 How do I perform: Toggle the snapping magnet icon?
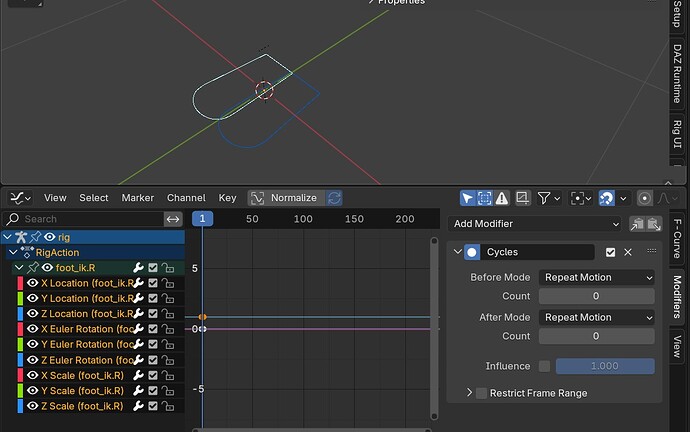coord(606,198)
